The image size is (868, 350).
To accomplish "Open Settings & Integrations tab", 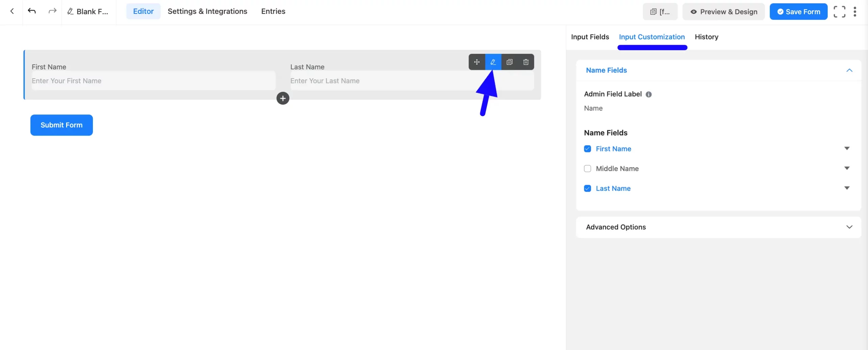I will [207, 11].
